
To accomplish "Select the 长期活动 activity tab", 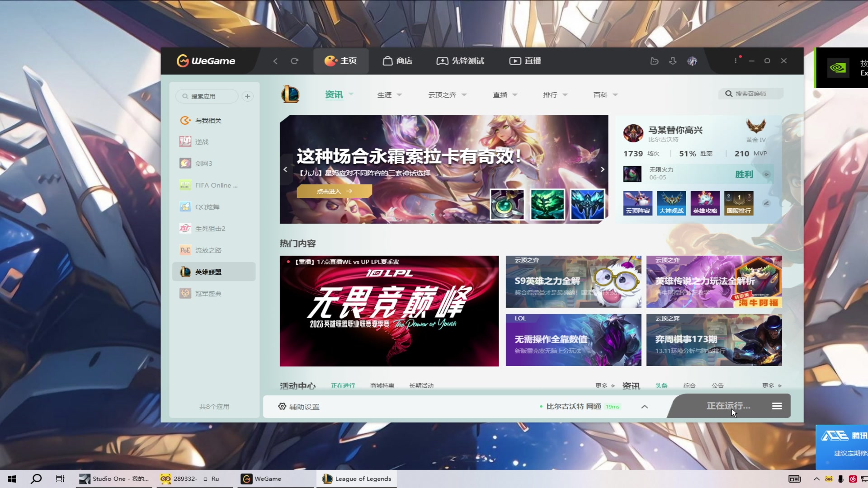I will click(x=421, y=385).
